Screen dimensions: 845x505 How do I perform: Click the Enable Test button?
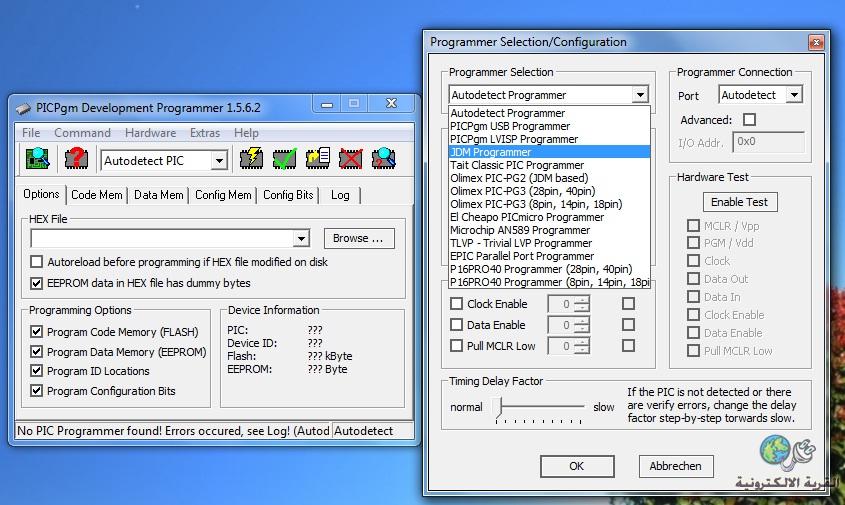coord(739,202)
